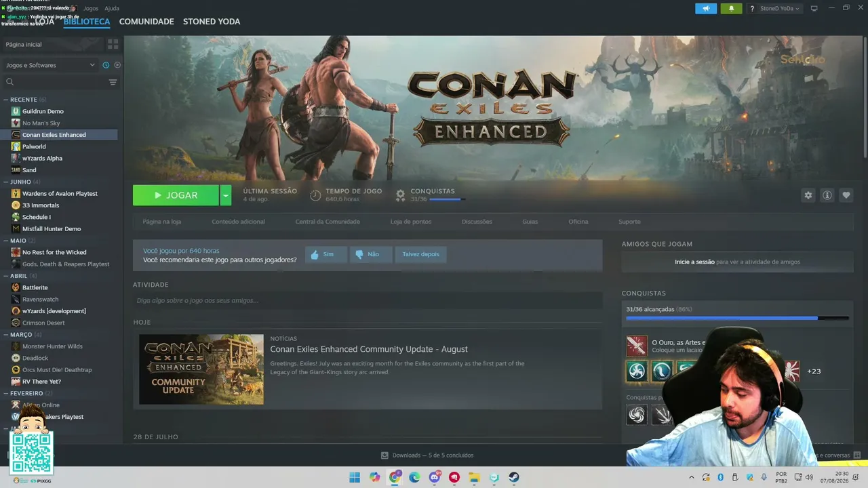Viewport: 868px width, 488px height.
Task: Collapse the ABRIL group
Action: coord(20,276)
